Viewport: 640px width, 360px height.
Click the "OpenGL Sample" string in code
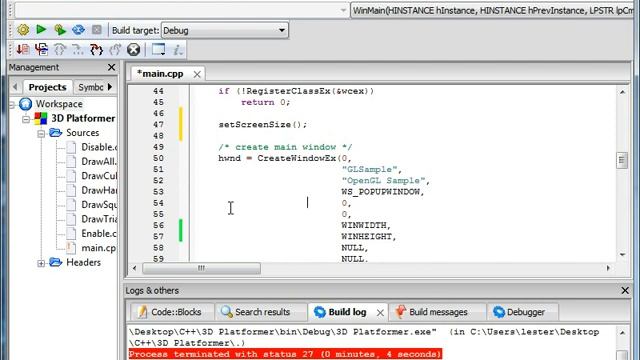(x=383, y=180)
